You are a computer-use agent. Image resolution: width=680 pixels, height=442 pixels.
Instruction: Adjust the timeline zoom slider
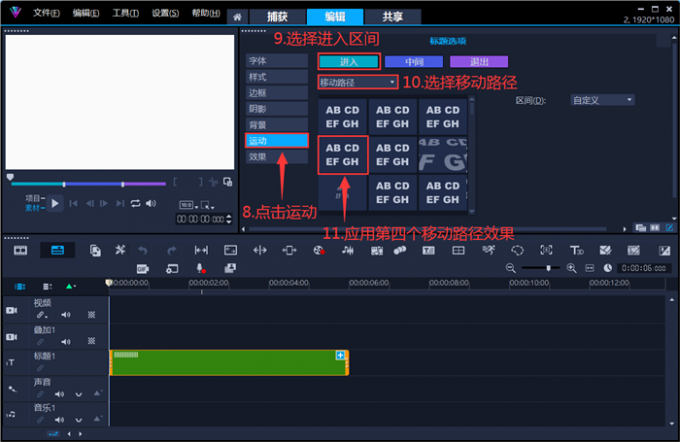pyautogui.click(x=548, y=268)
